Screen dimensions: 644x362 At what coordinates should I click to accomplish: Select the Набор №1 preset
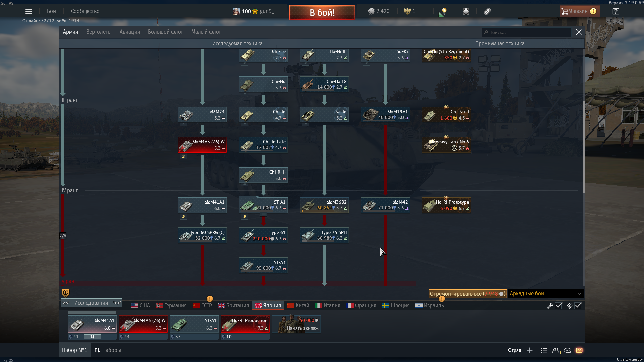point(74,350)
